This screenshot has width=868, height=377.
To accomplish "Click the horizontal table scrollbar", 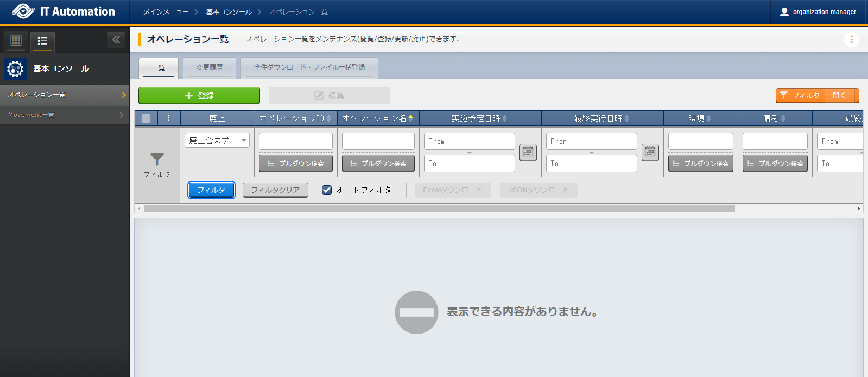I will (x=439, y=209).
